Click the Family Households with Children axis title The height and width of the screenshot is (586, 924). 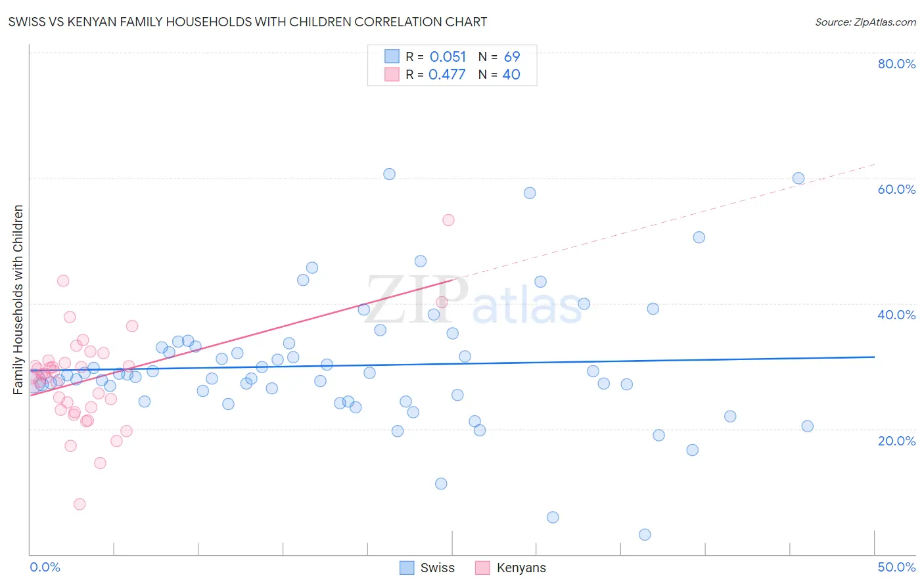pyautogui.click(x=18, y=300)
